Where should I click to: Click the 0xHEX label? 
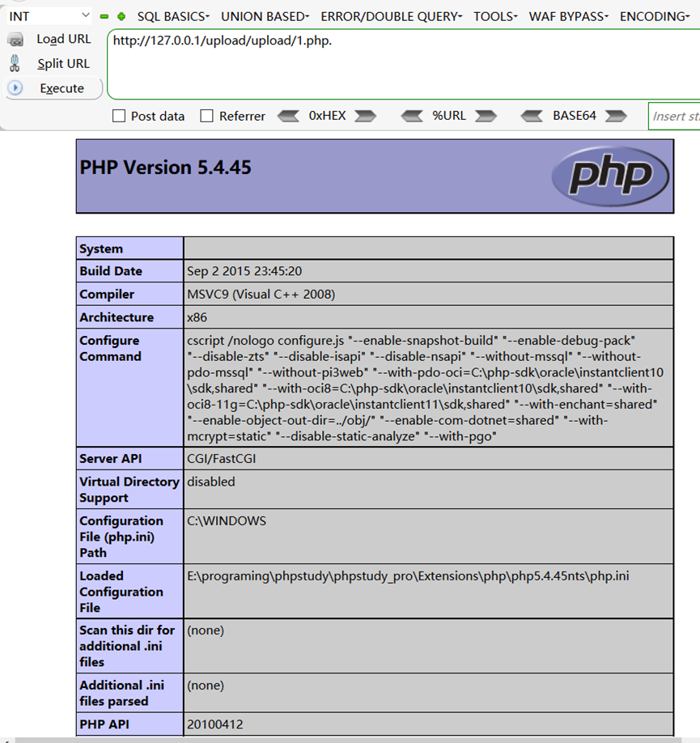click(x=327, y=116)
